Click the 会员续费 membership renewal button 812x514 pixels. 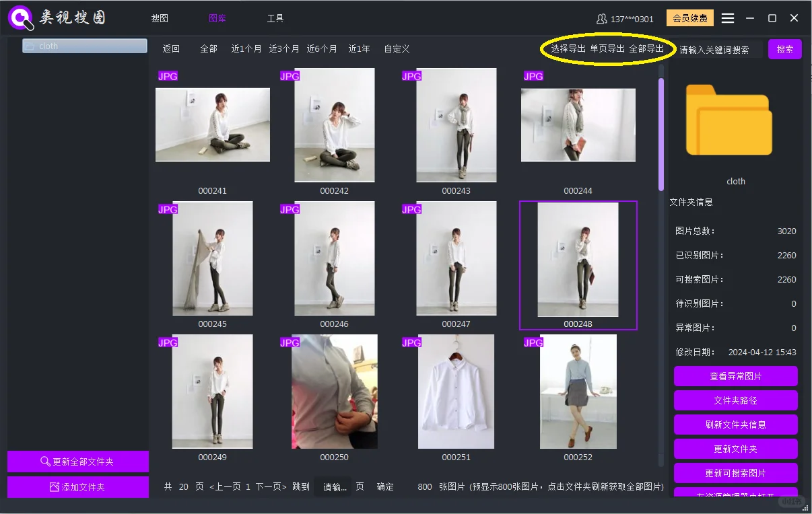(689, 18)
